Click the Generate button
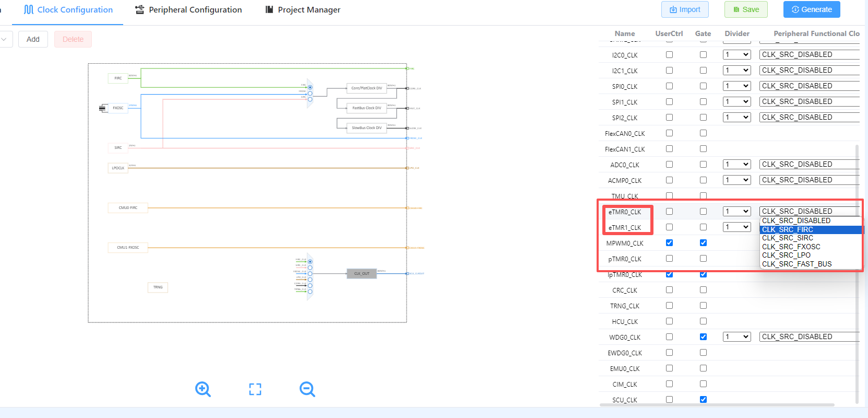Viewport: 868px width, 418px height. [x=812, y=9]
